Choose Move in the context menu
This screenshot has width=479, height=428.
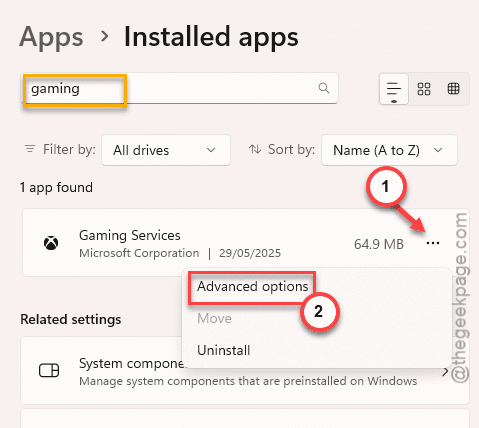tap(214, 318)
